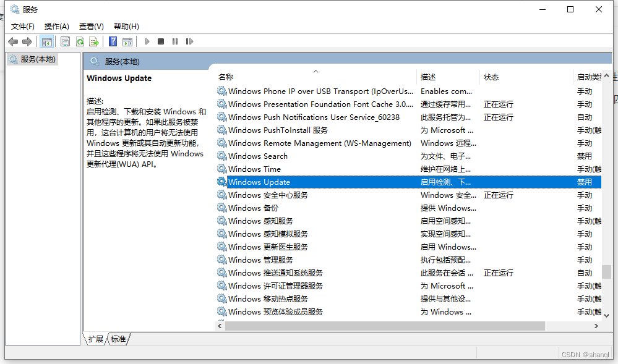Toggle the action pane toolbar icon
Viewport: 618px width, 364px height.
coord(127,41)
